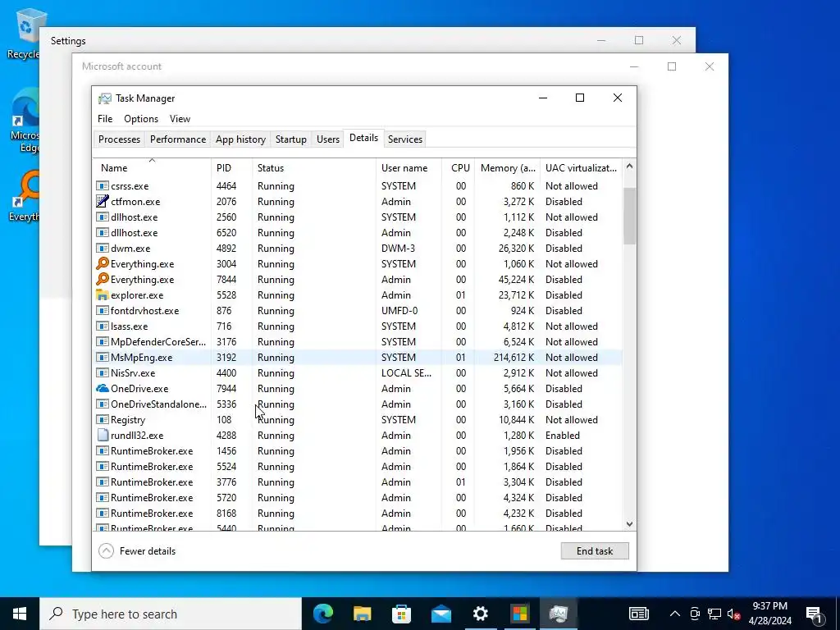Click the Everything.exe icon for PID 7844
The width and height of the screenshot is (840, 630).
tap(102, 279)
